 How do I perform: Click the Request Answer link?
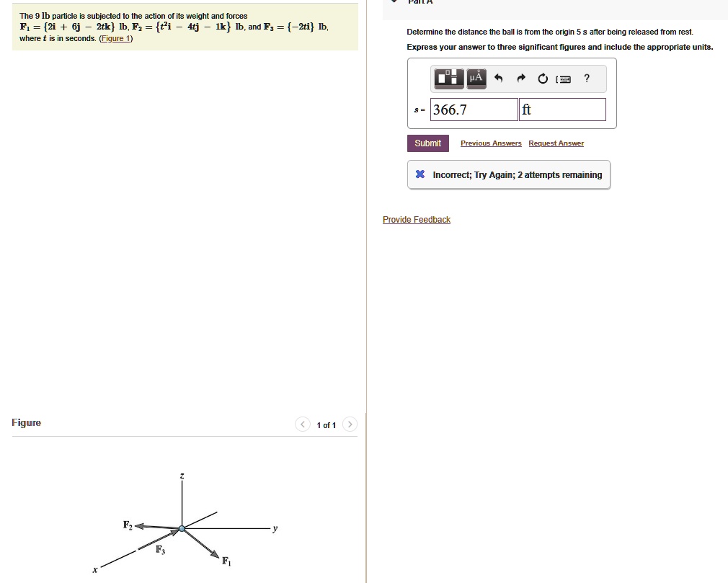[x=556, y=143]
